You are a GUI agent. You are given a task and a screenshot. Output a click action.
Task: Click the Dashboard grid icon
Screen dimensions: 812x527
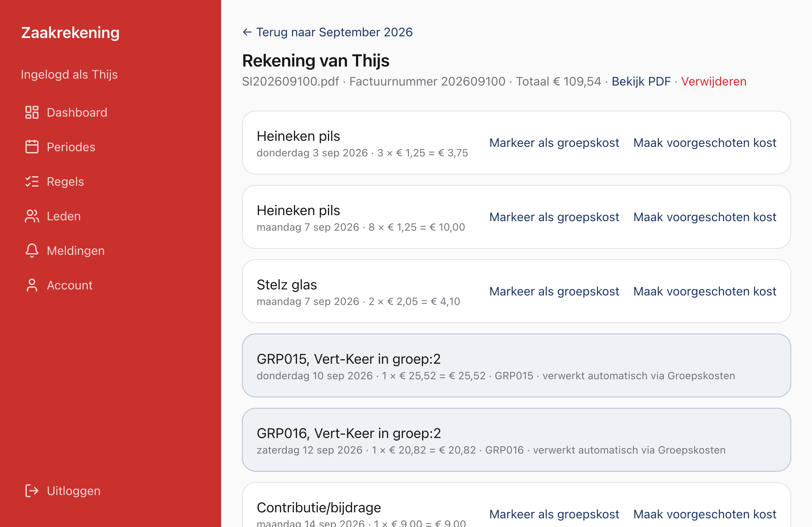pyautogui.click(x=32, y=112)
